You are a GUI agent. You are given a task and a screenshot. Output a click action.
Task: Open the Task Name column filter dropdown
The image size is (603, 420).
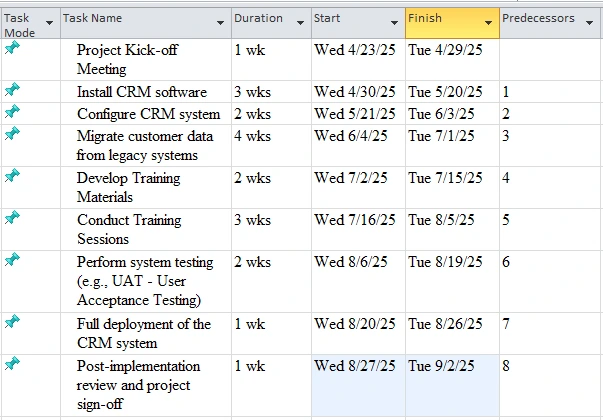(220, 21)
